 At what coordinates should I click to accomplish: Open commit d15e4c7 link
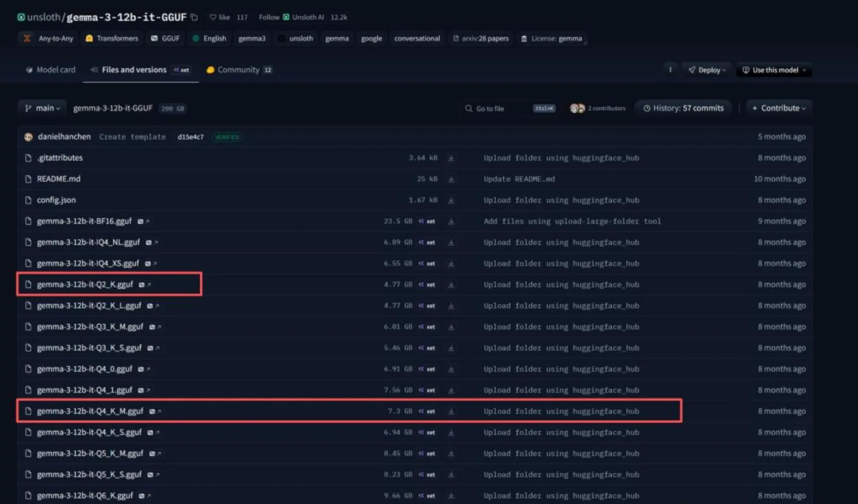[x=191, y=137]
